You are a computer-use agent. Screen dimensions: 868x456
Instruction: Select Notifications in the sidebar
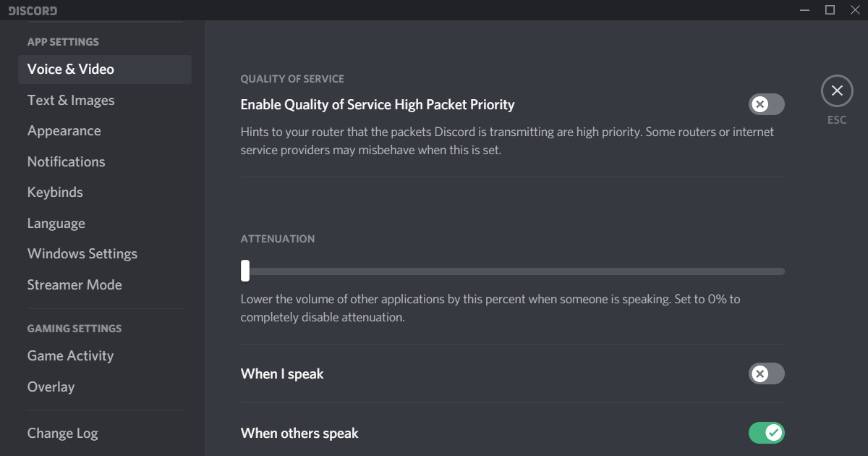pos(66,161)
